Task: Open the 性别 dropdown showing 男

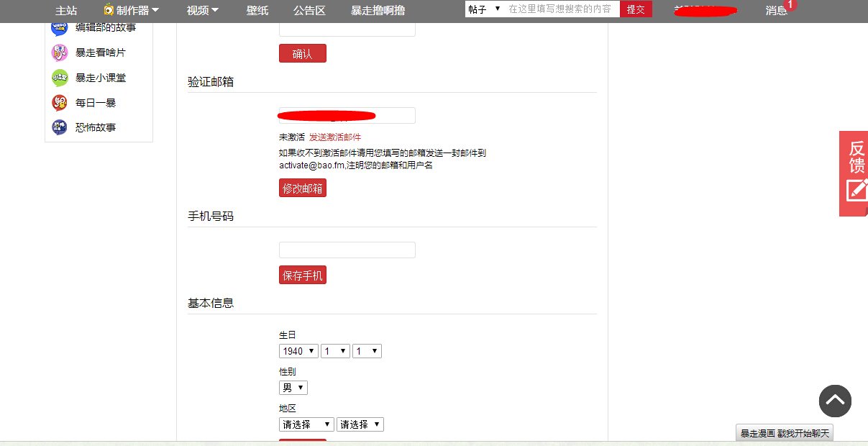Action: [293, 387]
